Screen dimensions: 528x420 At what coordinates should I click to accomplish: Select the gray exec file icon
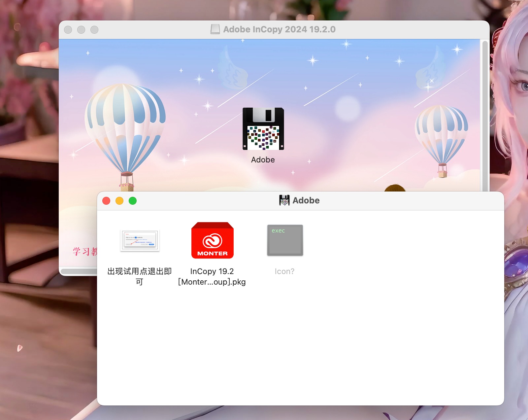click(x=285, y=240)
